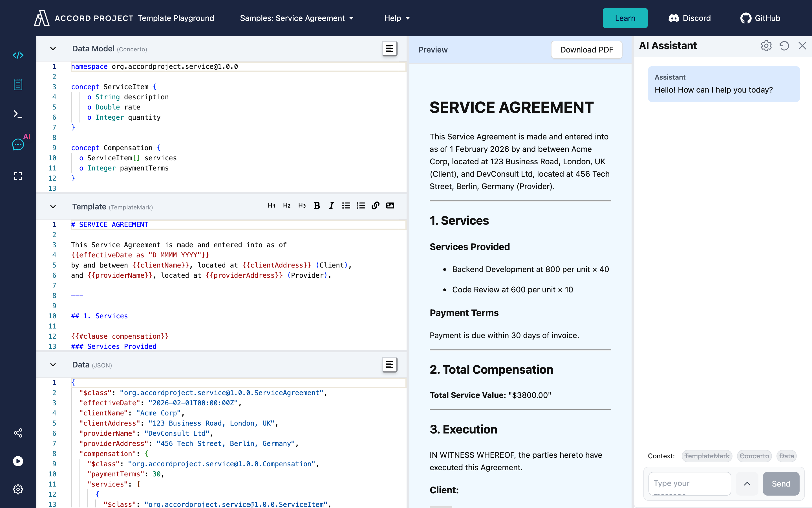Viewport: 812px width, 508px height.
Task: Click the "## 1. Services" template line
Action: click(99, 316)
